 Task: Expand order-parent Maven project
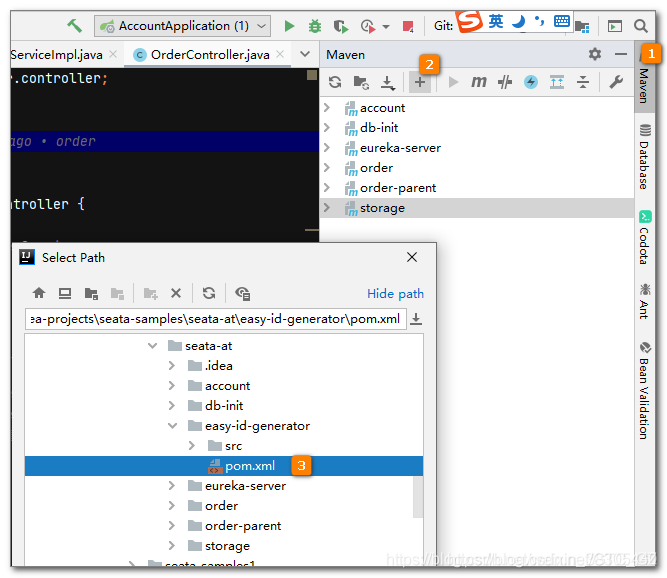(327, 187)
